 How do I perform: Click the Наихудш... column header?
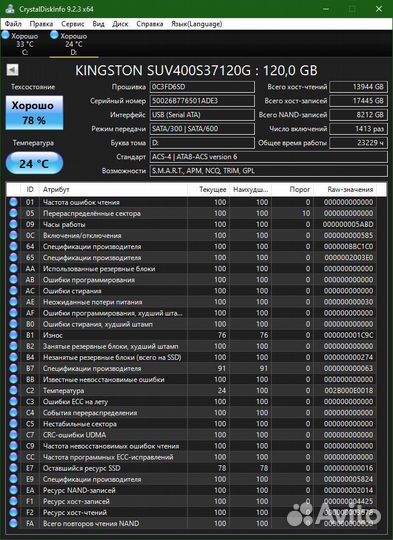pos(250,189)
